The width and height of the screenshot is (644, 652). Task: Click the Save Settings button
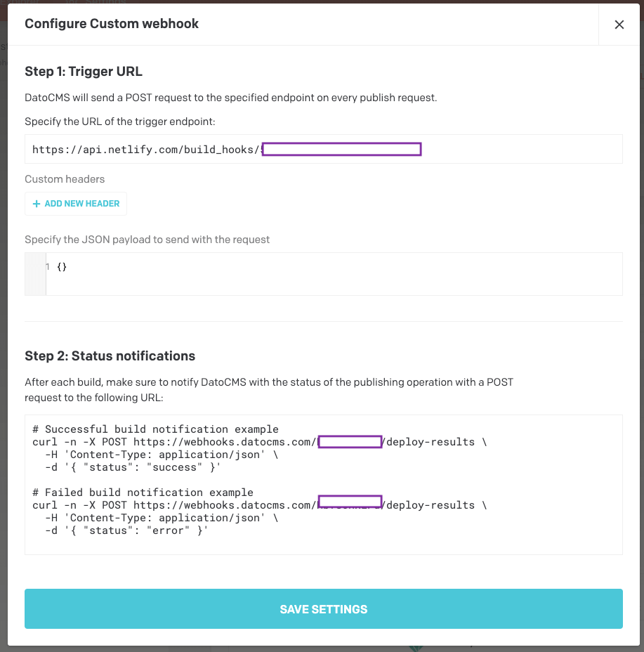323,608
